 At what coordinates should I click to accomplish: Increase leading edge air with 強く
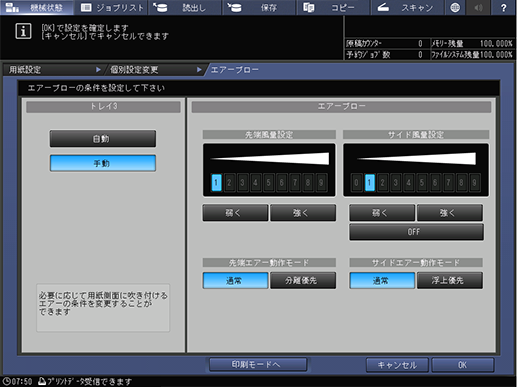point(303,213)
